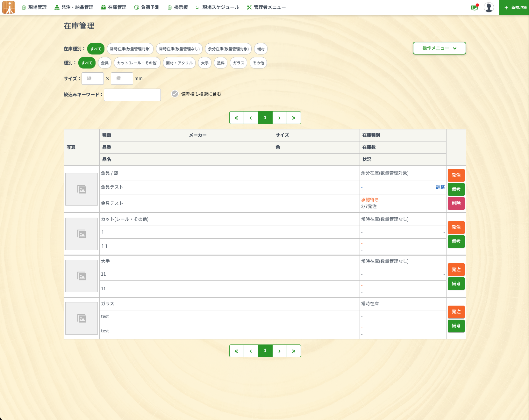Open the 現場スケジュール navigation item
Viewport: 529px width, 420px height.
tap(217, 7)
